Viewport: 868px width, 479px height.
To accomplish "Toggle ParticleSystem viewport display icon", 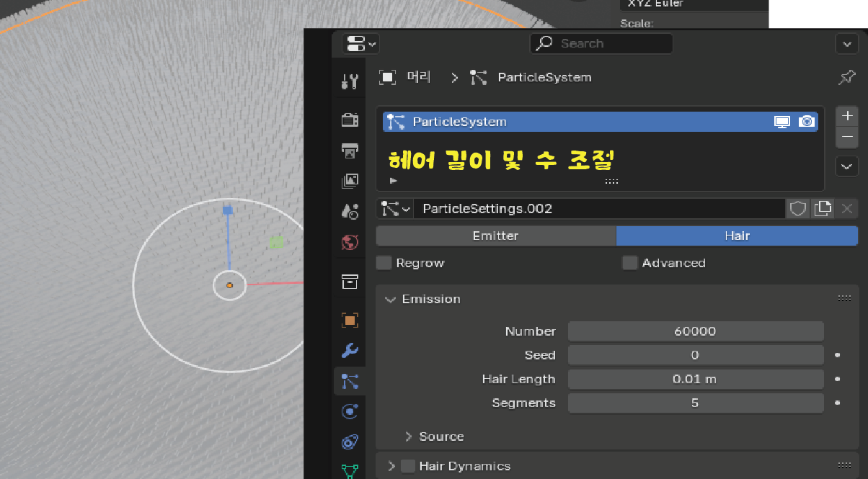I will pos(782,122).
